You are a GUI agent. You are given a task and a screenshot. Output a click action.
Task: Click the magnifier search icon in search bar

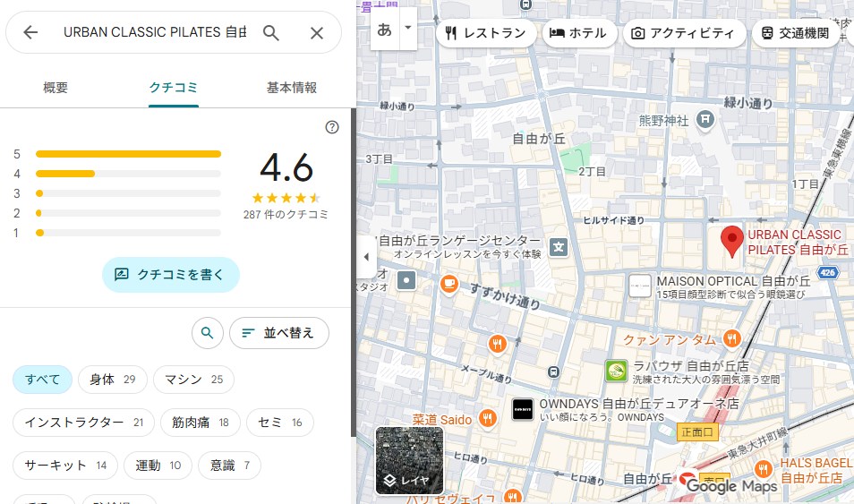[271, 33]
